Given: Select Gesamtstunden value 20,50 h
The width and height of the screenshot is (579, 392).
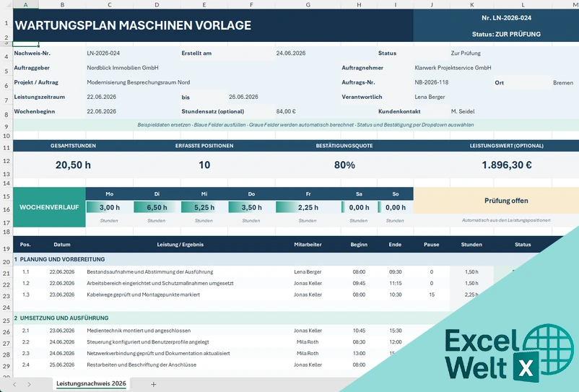Looking at the screenshot, I should pyautogui.click(x=73, y=165).
